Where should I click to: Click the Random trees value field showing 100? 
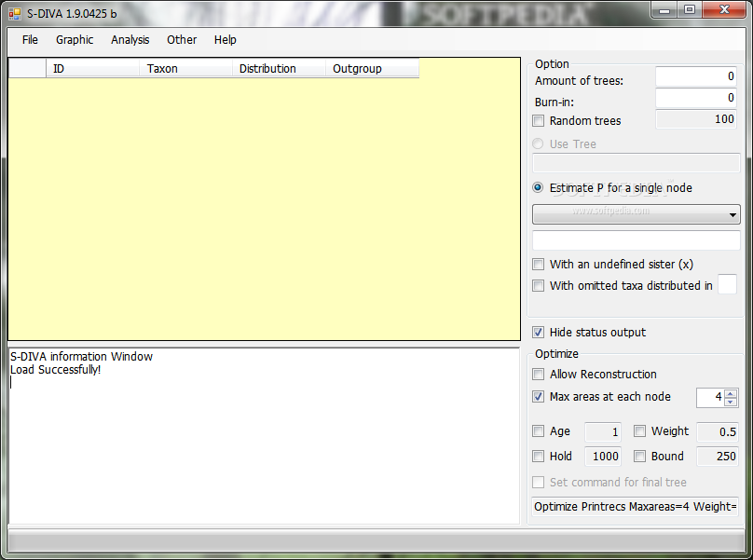click(696, 119)
